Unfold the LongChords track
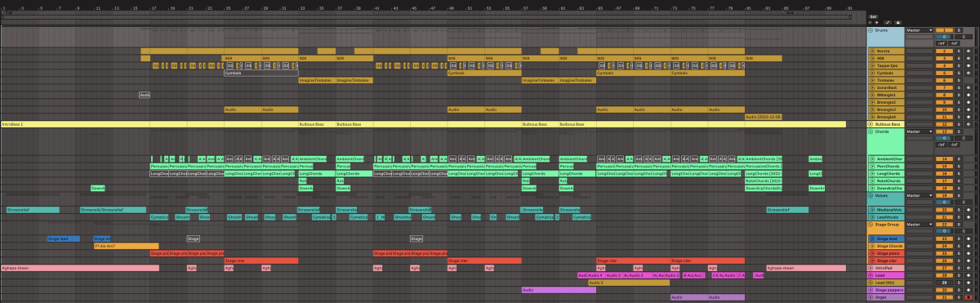Viewport: 980px width, 303px height. tap(871, 174)
